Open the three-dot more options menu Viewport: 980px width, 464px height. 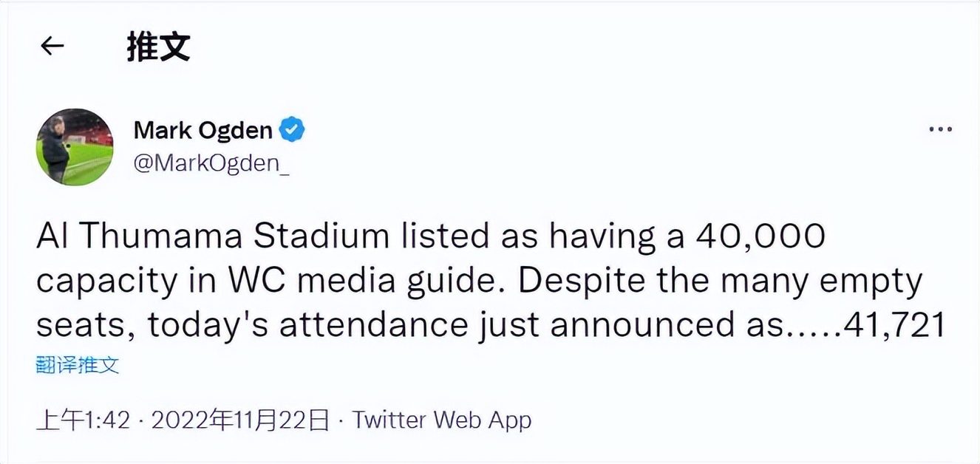[940, 129]
